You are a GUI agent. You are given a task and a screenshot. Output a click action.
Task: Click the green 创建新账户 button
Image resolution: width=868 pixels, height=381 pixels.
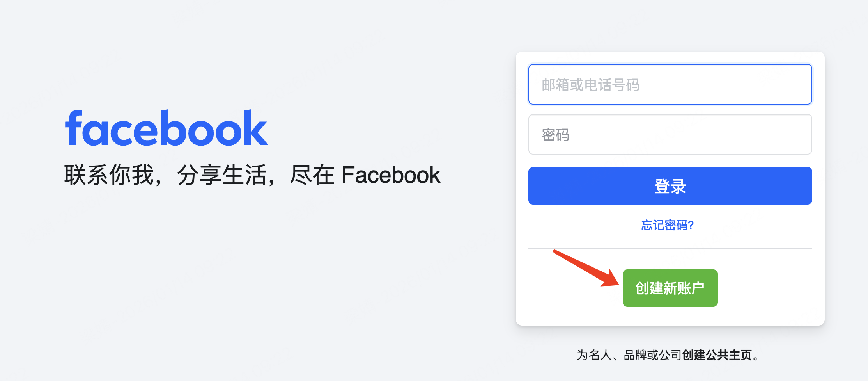click(670, 288)
